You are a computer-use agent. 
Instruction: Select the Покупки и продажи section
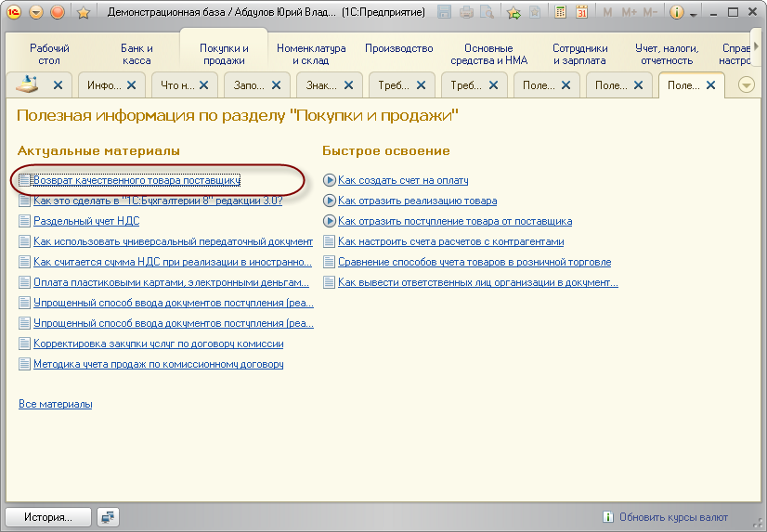224,54
